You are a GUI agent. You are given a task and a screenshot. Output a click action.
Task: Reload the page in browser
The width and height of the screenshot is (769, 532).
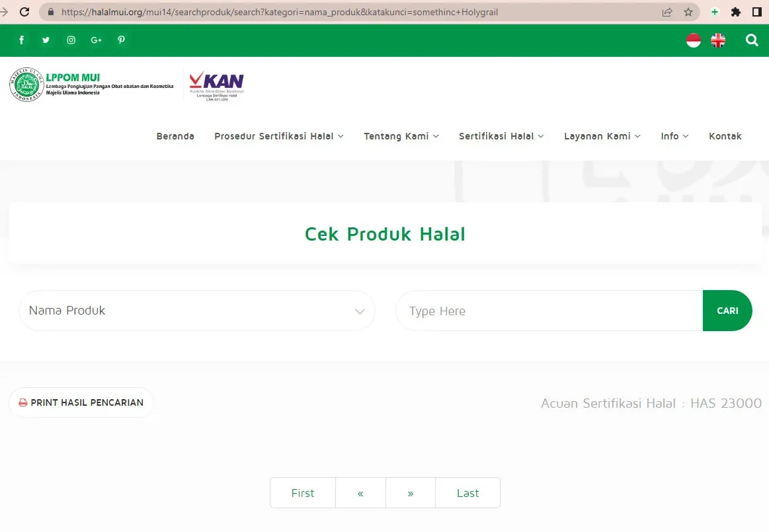(24, 12)
